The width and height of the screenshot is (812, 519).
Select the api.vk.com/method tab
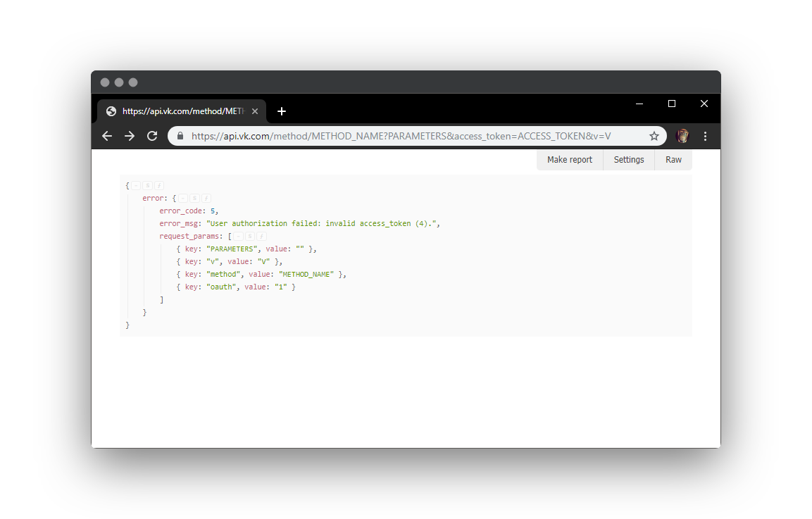pyautogui.click(x=182, y=111)
